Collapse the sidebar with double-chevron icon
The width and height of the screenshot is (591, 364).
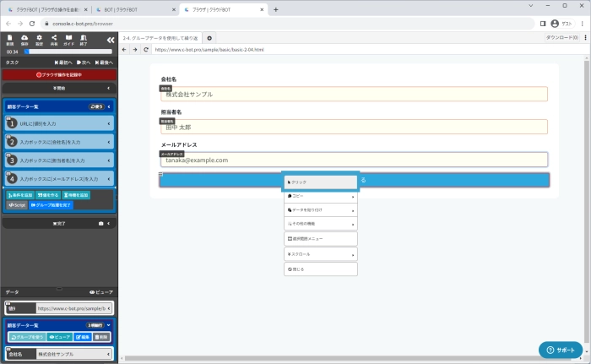click(109, 39)
